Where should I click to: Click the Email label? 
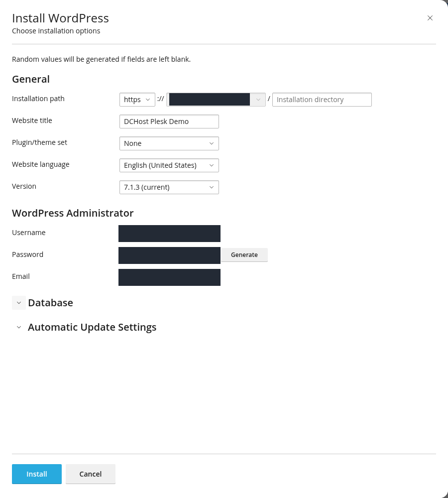coord(21,276)
